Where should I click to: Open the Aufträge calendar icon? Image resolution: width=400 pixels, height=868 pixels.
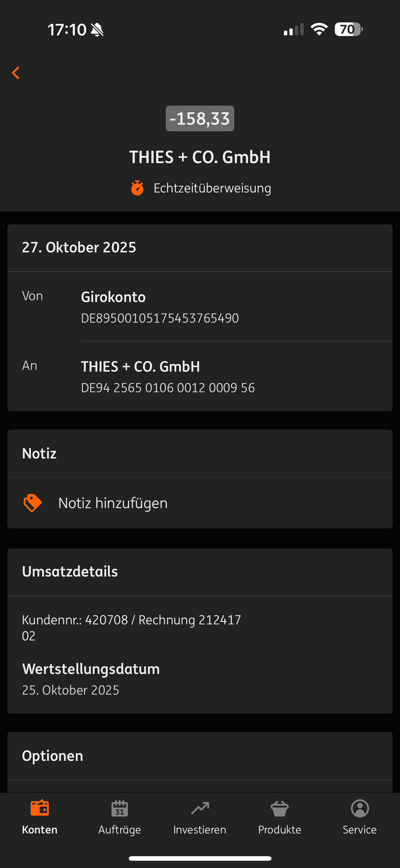coord(120,808)
